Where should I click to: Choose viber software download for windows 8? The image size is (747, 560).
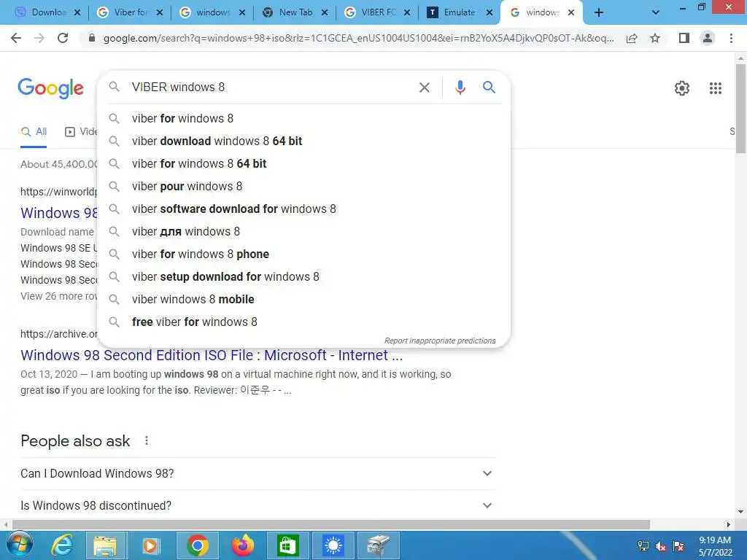click(303, 209)
